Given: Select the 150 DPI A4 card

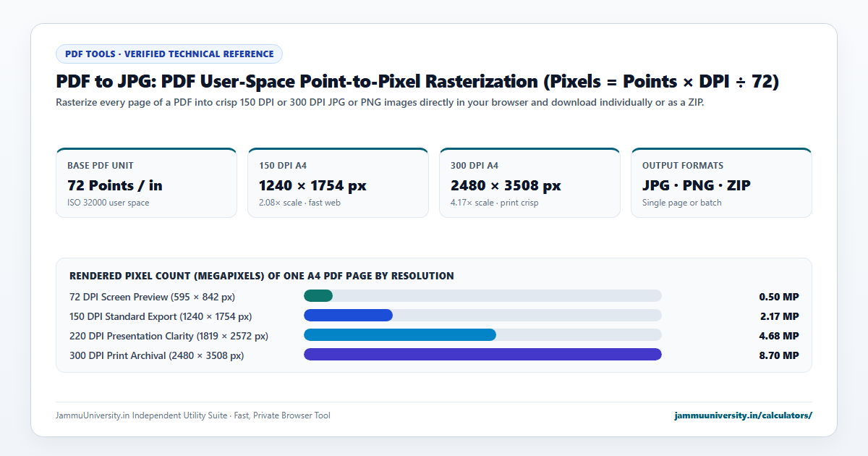Looking at the screenshot, I should [x=338, y=182].
